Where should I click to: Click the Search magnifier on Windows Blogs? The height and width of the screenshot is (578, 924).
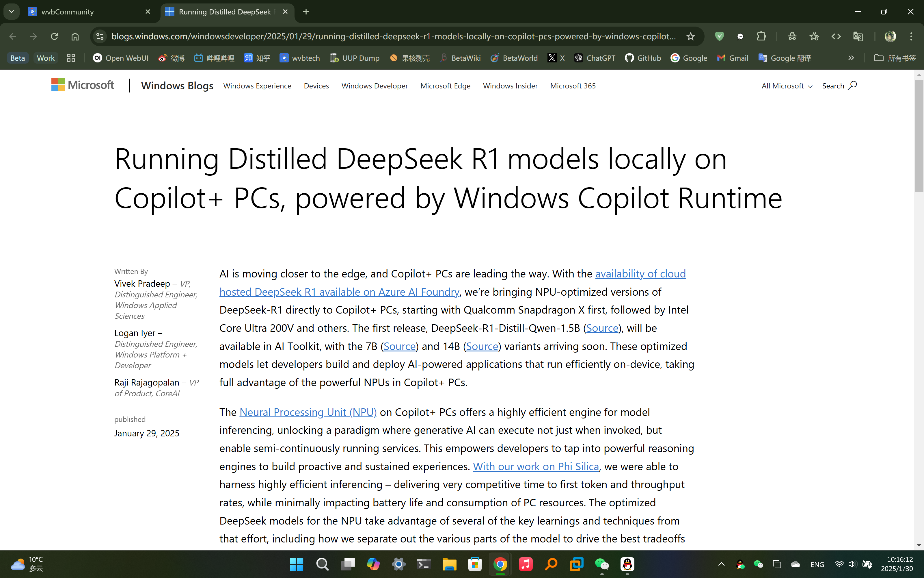[852, 85]
